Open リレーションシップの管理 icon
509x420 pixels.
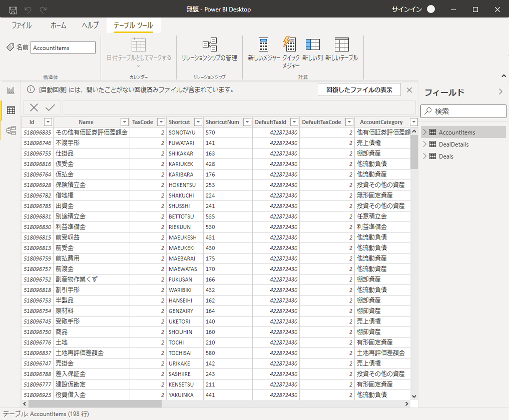[210, 45]
